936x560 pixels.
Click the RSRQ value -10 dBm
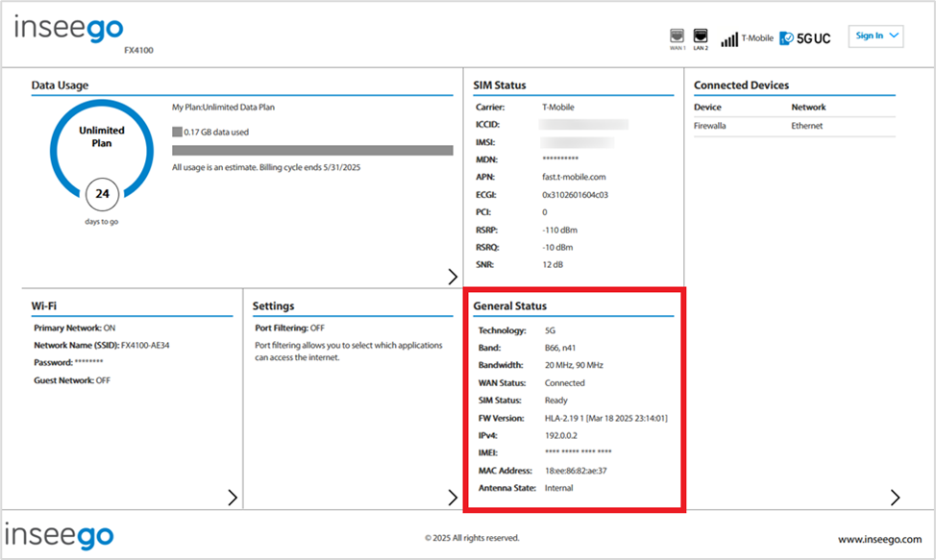(557, 248)
